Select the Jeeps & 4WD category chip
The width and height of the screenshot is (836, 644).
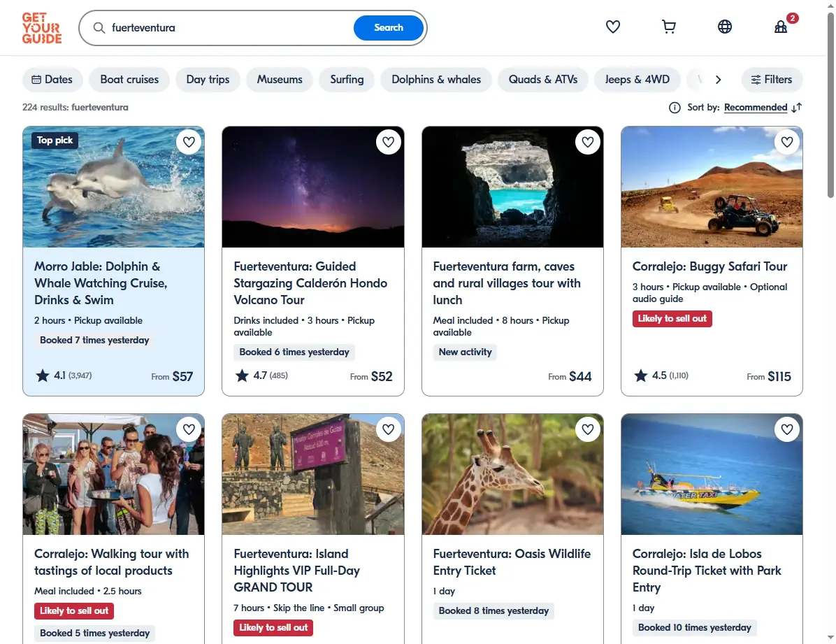(x=637, y=80)
